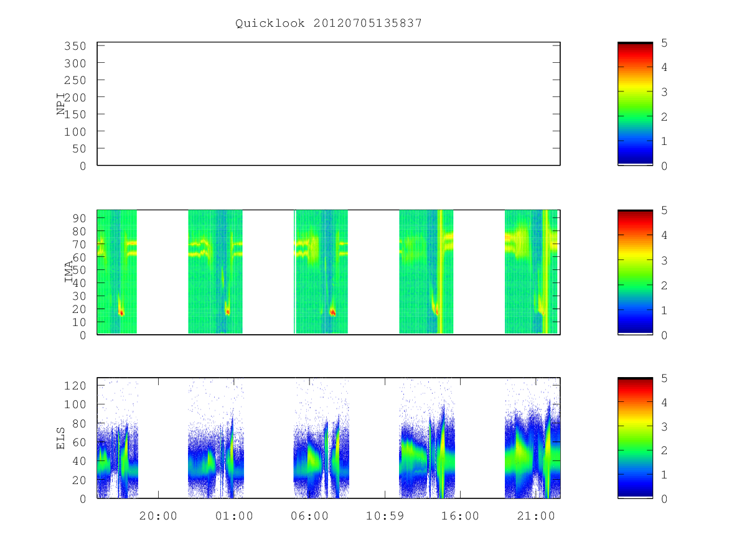Click the 21:00 time axis label

(535, 516)
